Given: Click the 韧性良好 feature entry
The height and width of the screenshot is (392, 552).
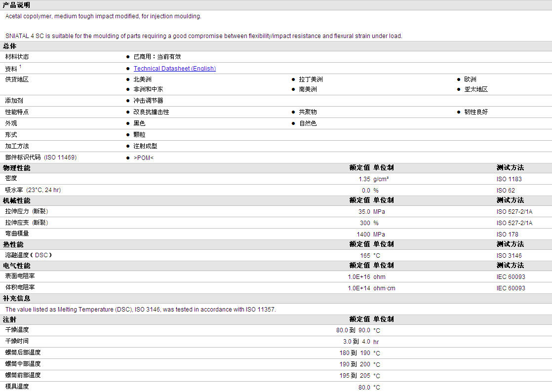Looking at the screenshot, I should click(476, 112).
